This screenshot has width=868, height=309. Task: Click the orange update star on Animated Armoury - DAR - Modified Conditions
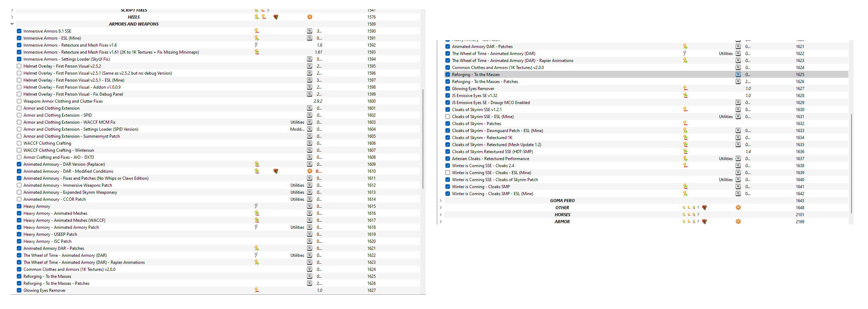310,171
